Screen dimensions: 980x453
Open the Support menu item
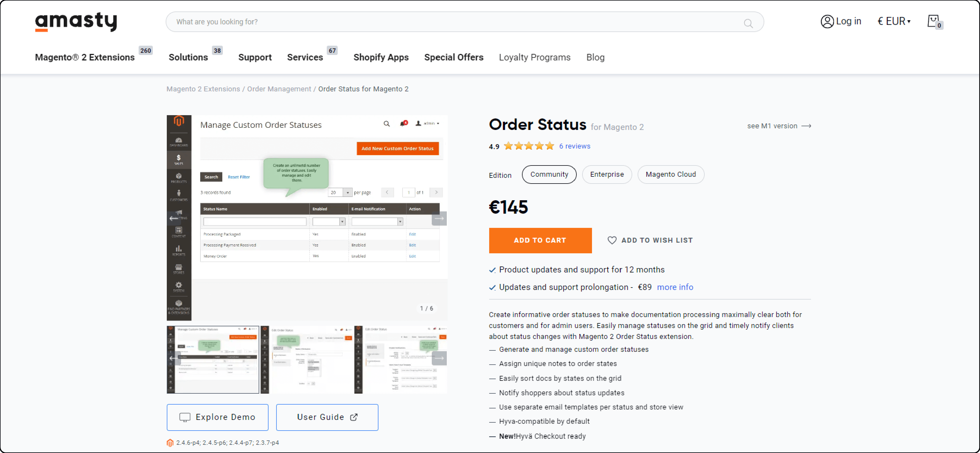click(255, 57)
